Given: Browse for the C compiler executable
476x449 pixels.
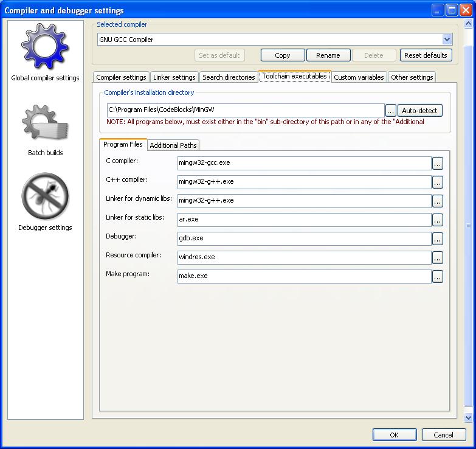Looking at the screenshot, I should click(x=438, y=163).
